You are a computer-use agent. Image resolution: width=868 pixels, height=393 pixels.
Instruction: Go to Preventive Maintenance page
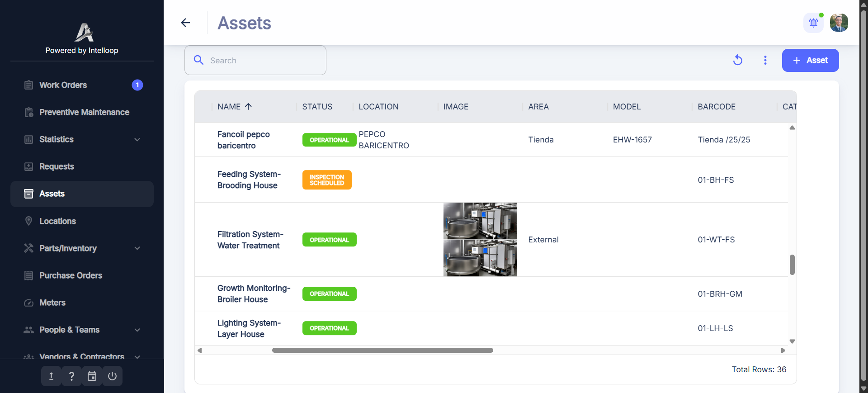[x=84, y=112]
